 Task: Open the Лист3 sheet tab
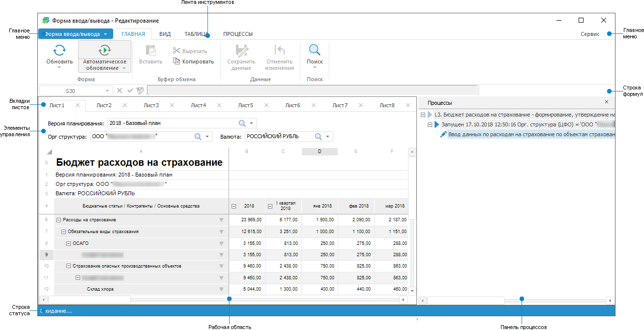click(151, 105)
